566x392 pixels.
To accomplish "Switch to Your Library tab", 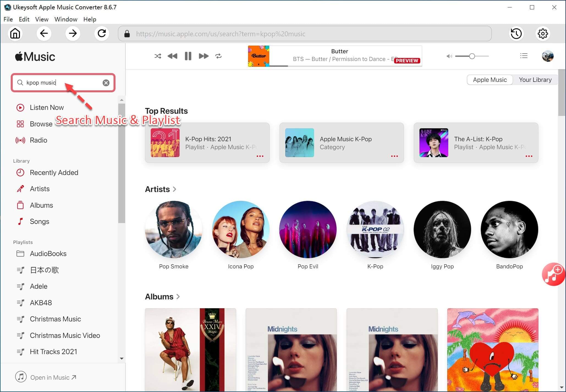I will (535, 79).
